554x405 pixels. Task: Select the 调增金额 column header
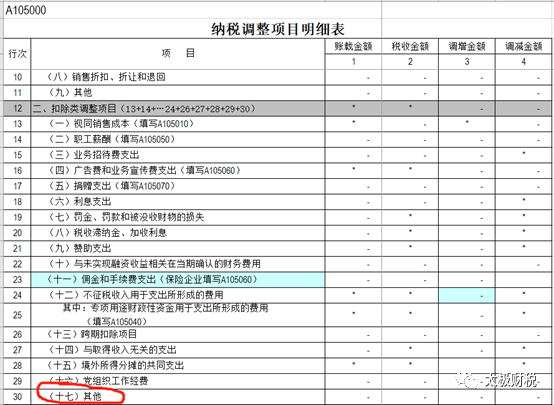[x=467, y=46]
